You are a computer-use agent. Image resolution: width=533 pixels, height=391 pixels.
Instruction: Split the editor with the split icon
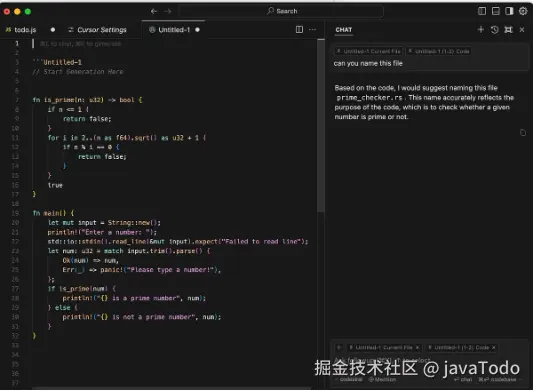click(x=299, y=30)
